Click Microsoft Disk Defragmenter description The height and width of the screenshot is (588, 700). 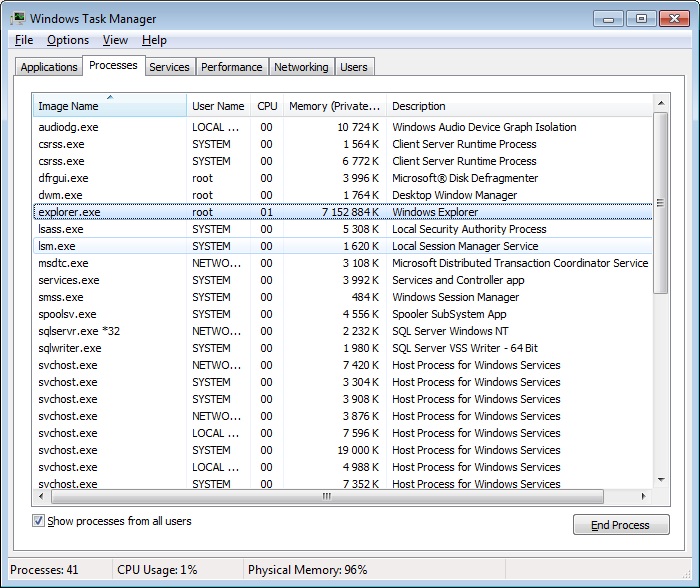click(465, 178)
